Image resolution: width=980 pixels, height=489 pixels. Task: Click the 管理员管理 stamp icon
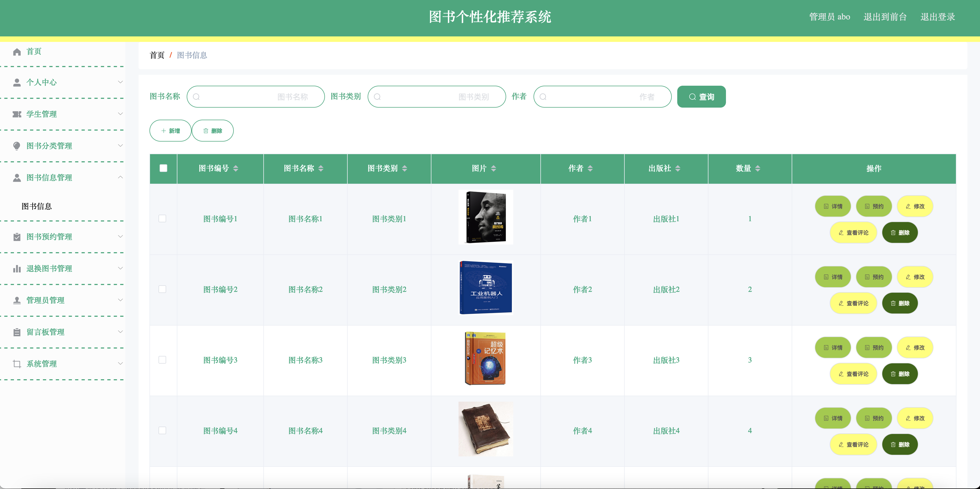(x=17, y=301)
